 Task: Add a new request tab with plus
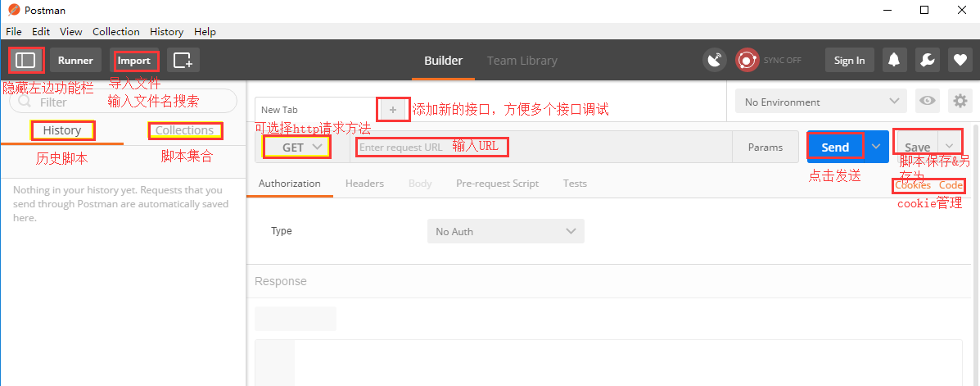tap(393, 110)
